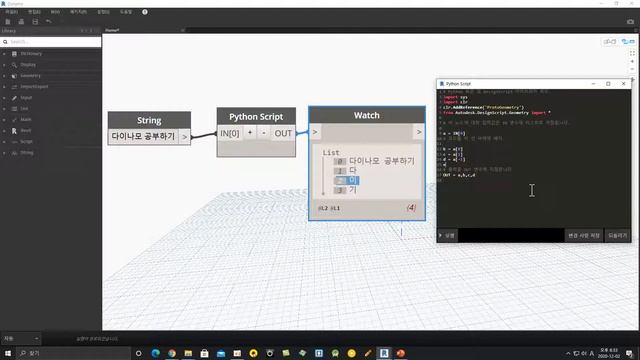Click the zoom out minus icon
Viewport: 640px width, 360px height.
(x=632, y=69)
